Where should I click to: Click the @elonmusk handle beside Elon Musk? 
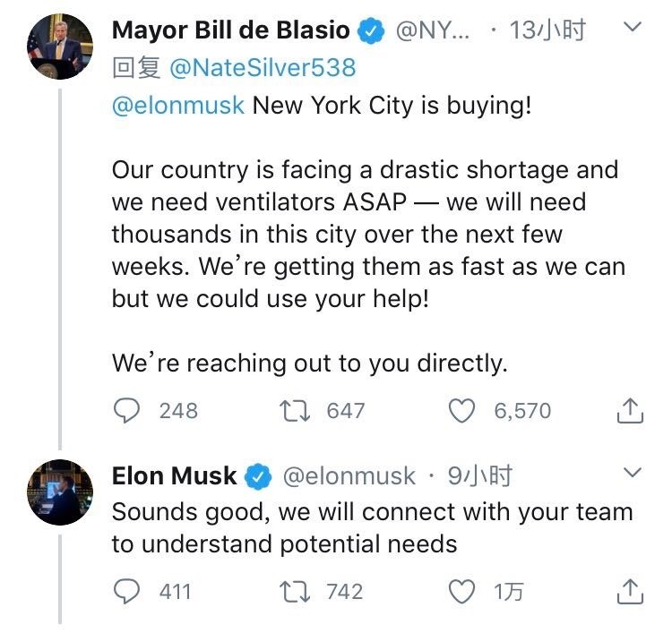(x=349, y=476)
